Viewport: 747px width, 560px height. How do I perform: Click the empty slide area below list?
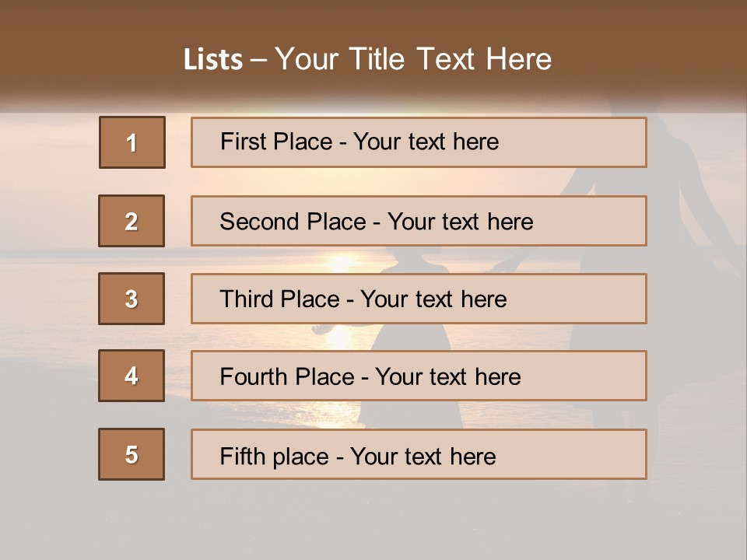click(373, 521)
